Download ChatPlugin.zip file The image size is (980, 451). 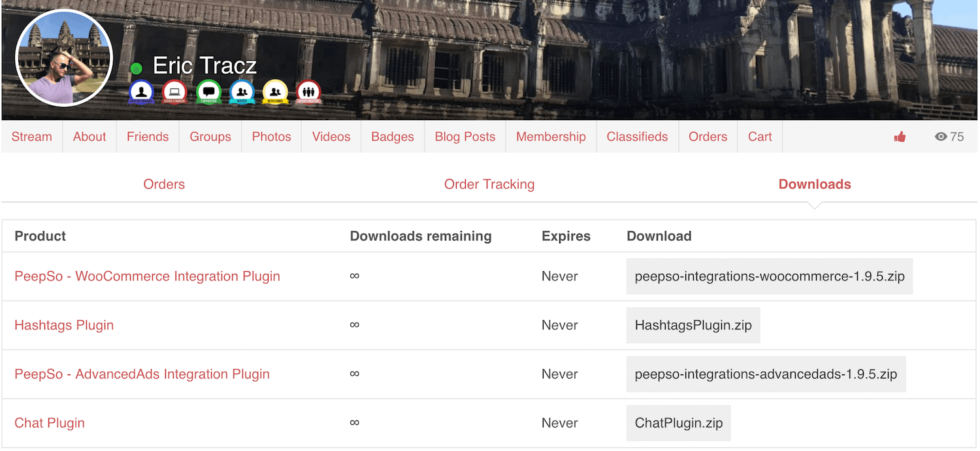pyautogui.click(x=679, y=424)
